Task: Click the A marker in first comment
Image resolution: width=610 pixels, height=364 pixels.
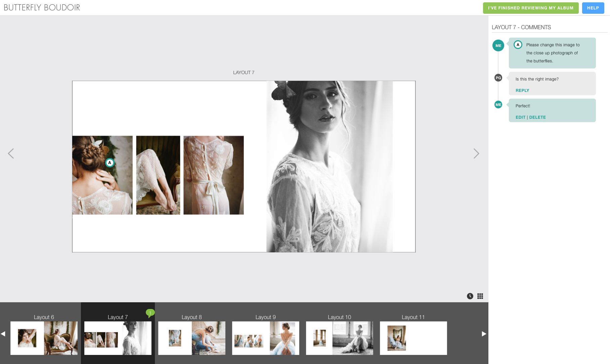Action: 518,45
